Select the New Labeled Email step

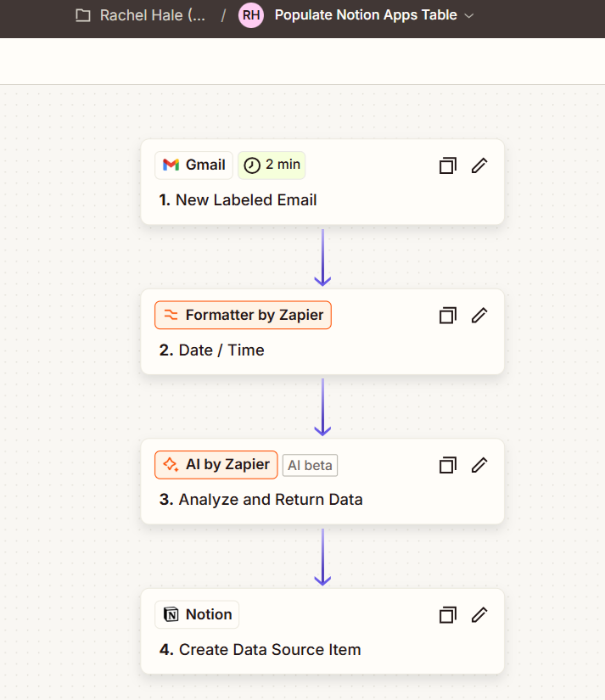click(x=246, y=200)
